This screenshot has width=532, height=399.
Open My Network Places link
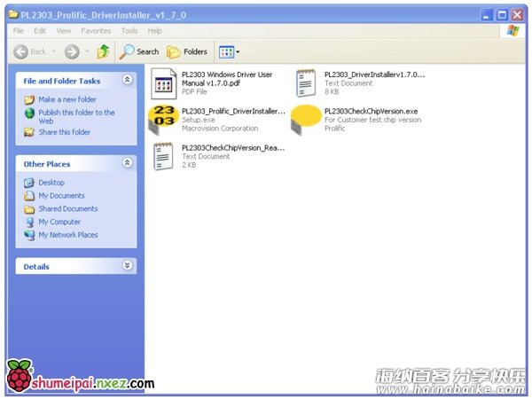coord(68,235)
